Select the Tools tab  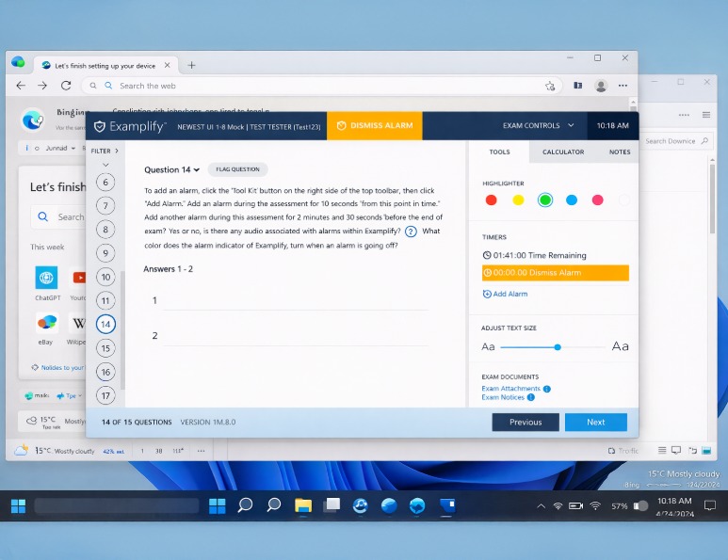pyautogui.click(x=499, y=152)
